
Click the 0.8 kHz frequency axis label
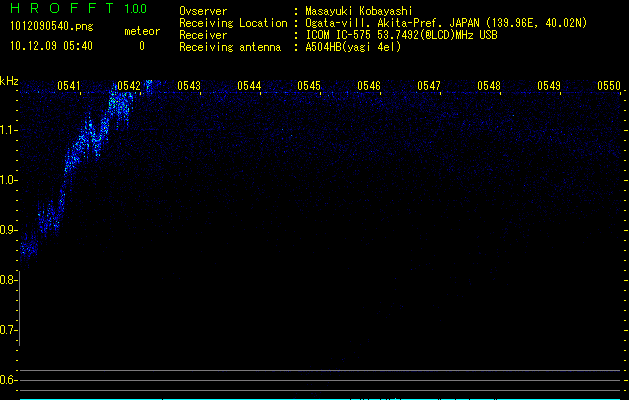8,280
